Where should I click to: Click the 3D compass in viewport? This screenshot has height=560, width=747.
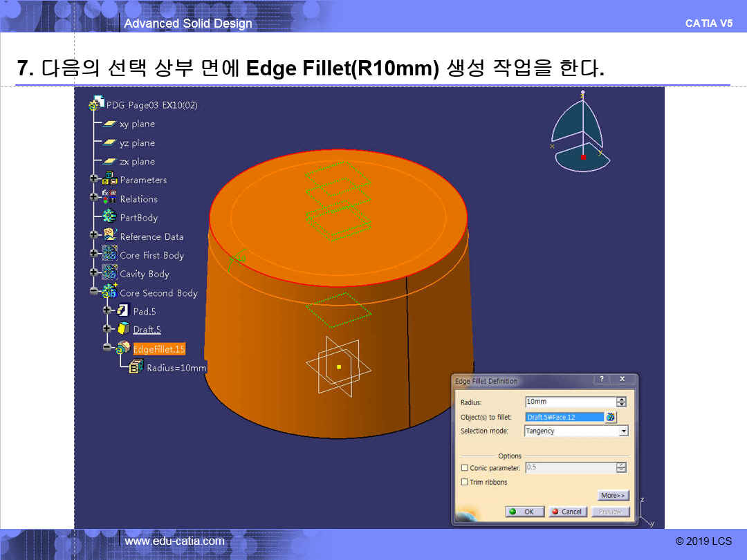tap(581, 133)
